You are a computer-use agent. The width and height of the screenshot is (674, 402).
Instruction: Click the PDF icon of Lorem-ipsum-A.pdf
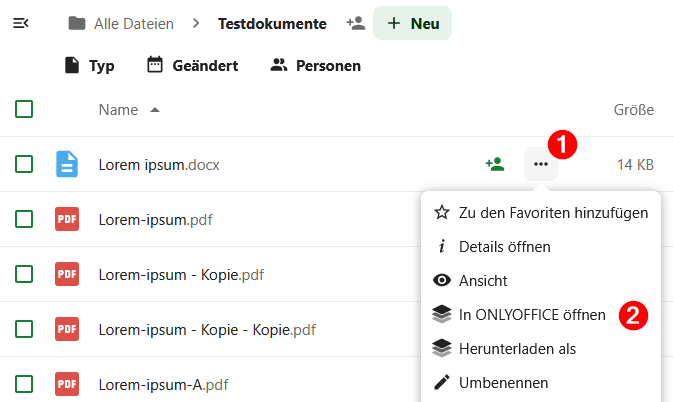tap(67, 383)
